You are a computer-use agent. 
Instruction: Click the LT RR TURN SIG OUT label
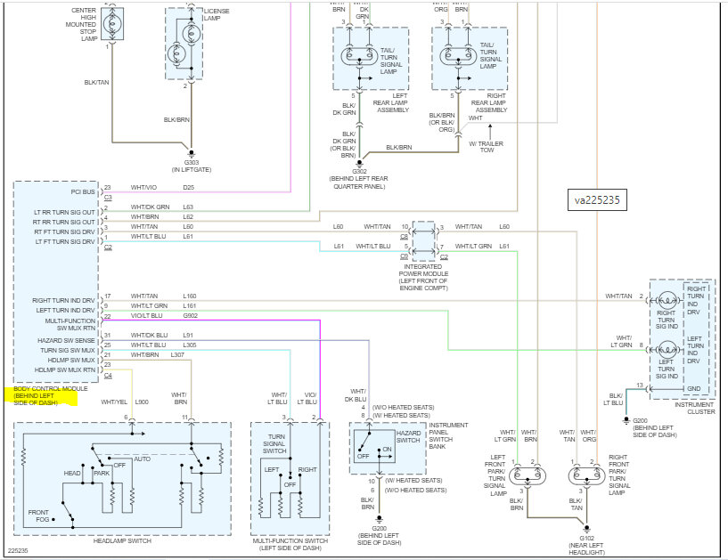click(64, 213)
